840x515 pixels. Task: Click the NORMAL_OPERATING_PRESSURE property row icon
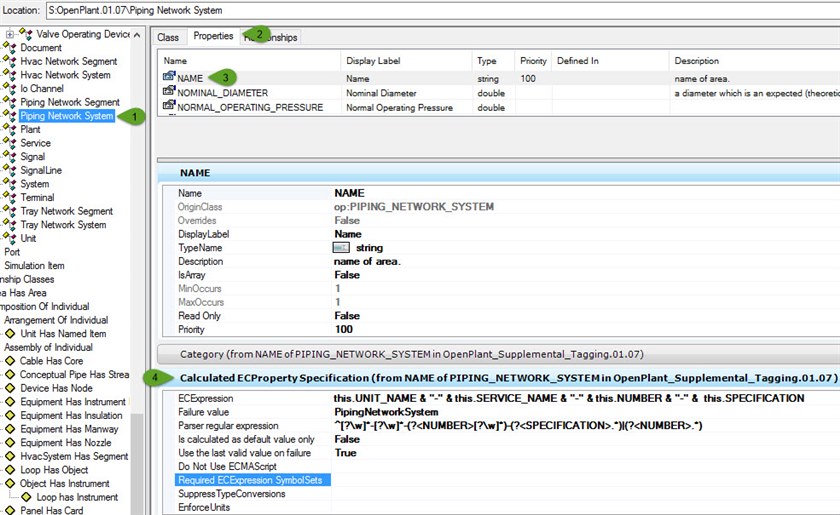coord(169,106)
